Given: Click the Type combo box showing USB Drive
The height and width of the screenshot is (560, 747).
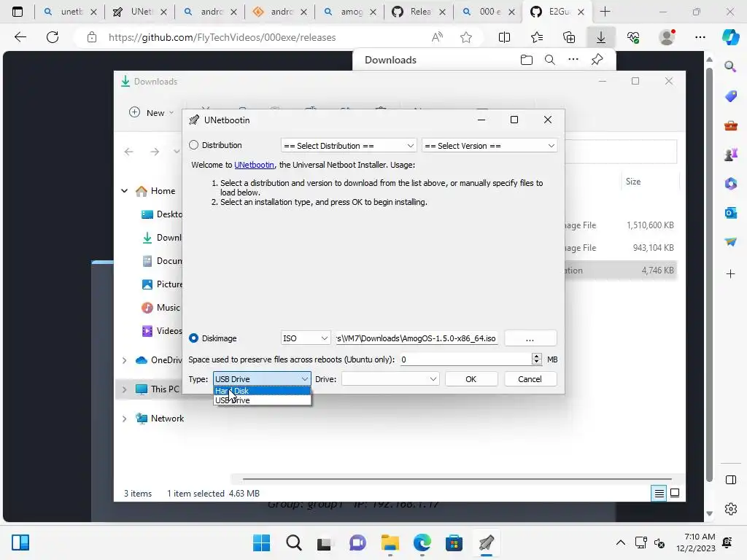Looking at the screenshot, I should 262,379.
